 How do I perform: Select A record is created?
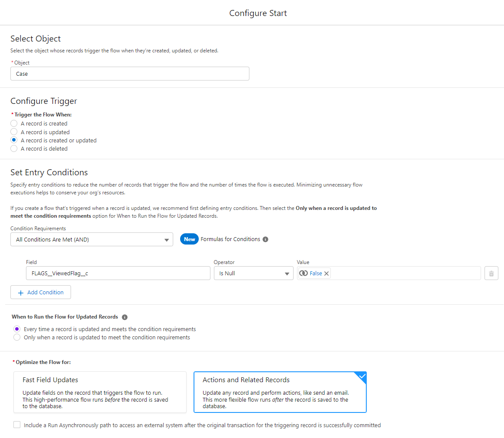point(14,123)
